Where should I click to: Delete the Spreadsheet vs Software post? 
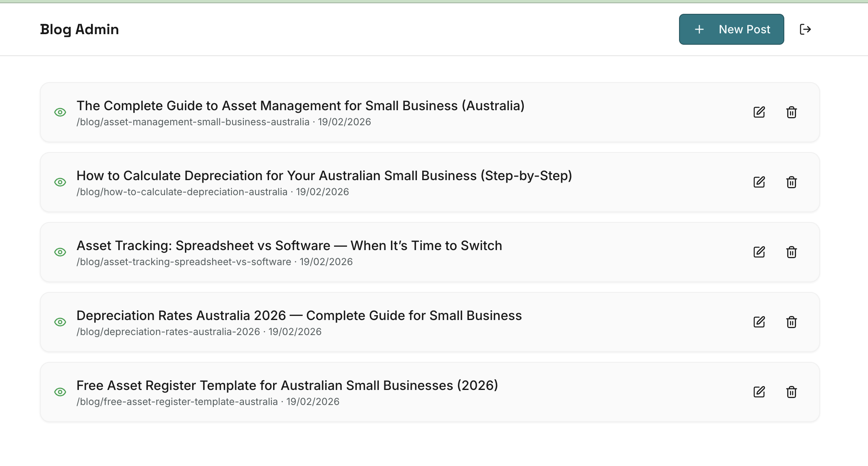(x=791, y=252)
